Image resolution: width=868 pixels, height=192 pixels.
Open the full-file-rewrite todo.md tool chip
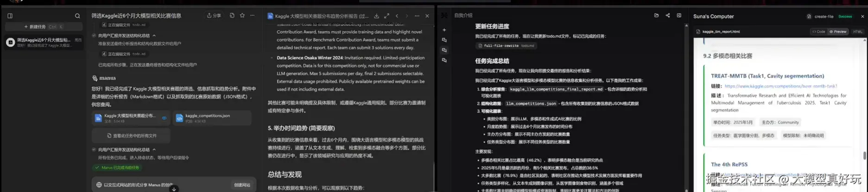(x=506, y=46)
